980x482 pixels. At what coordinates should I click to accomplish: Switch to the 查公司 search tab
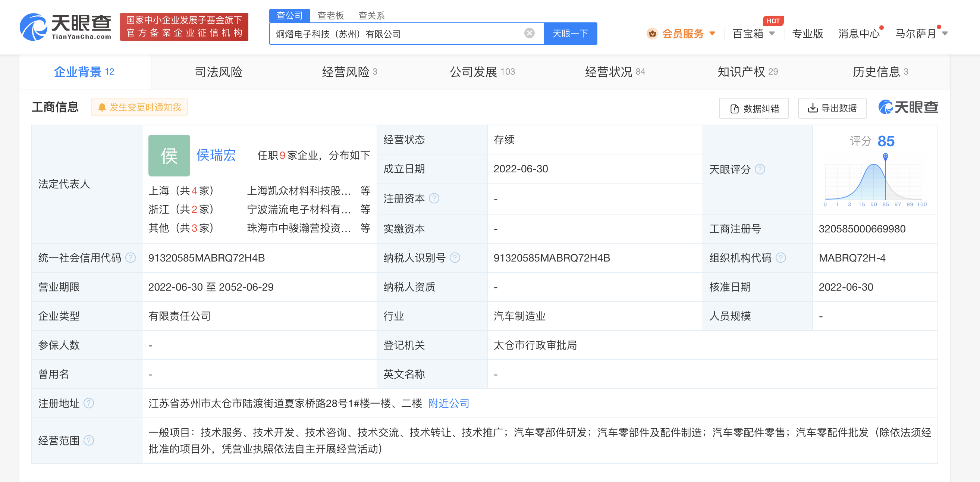pos(289,15)
